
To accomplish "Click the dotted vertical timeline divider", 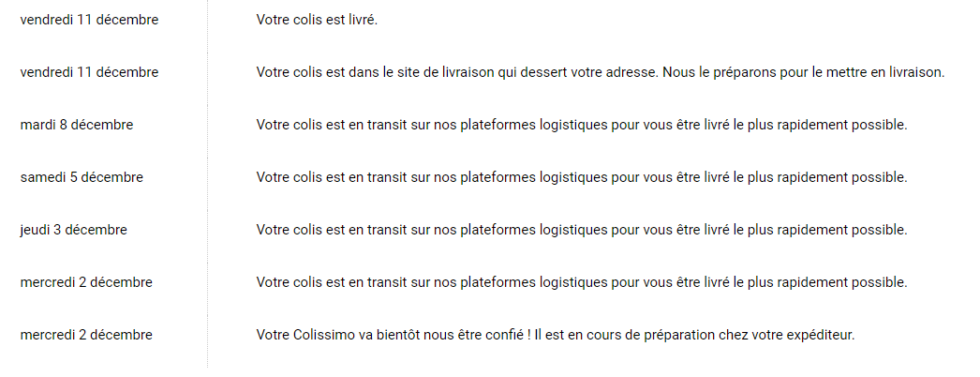I will pyautogui.click(x=207, y=188).
